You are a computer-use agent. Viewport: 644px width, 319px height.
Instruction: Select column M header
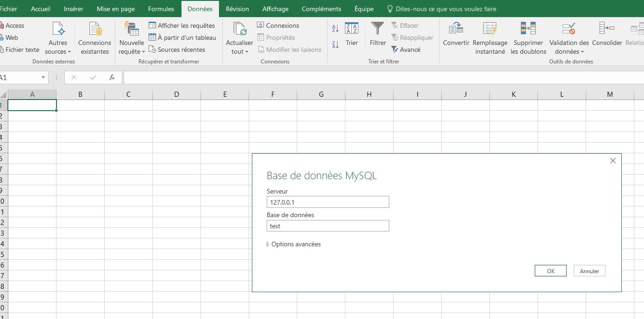tap(610, 94)
